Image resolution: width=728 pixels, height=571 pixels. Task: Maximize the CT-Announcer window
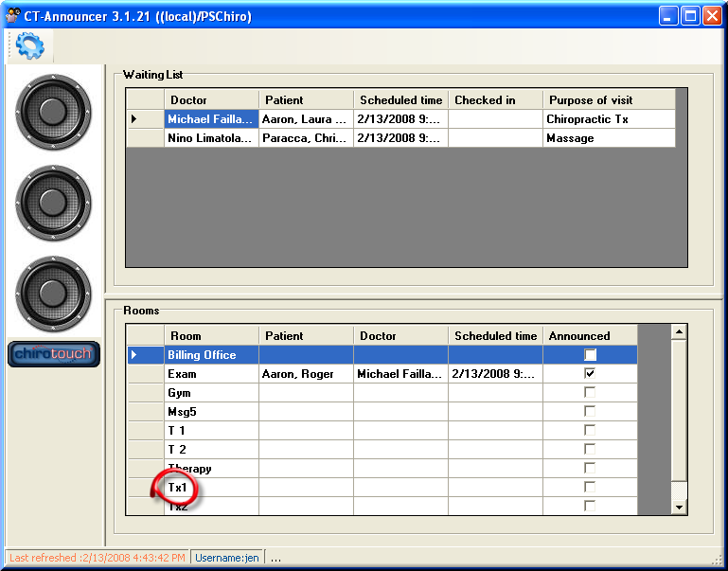coord(690,16)
